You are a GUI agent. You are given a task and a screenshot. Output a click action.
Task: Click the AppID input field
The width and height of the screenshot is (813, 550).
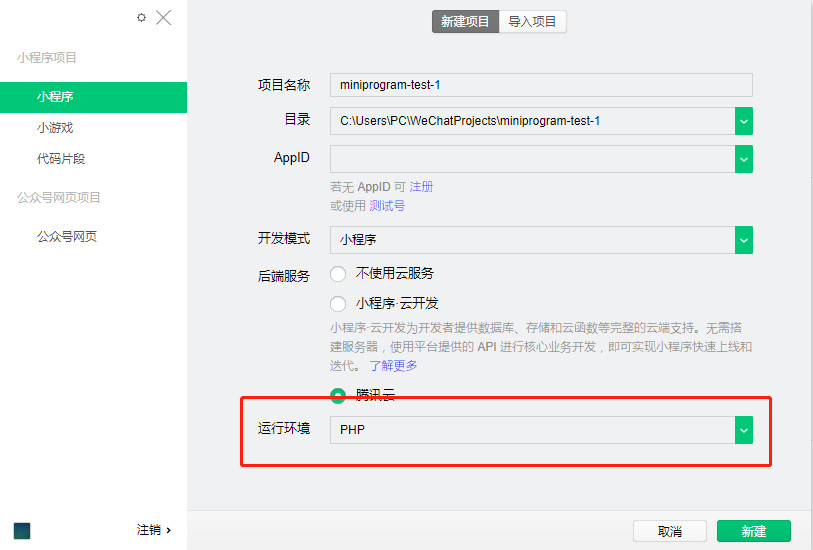532,159
